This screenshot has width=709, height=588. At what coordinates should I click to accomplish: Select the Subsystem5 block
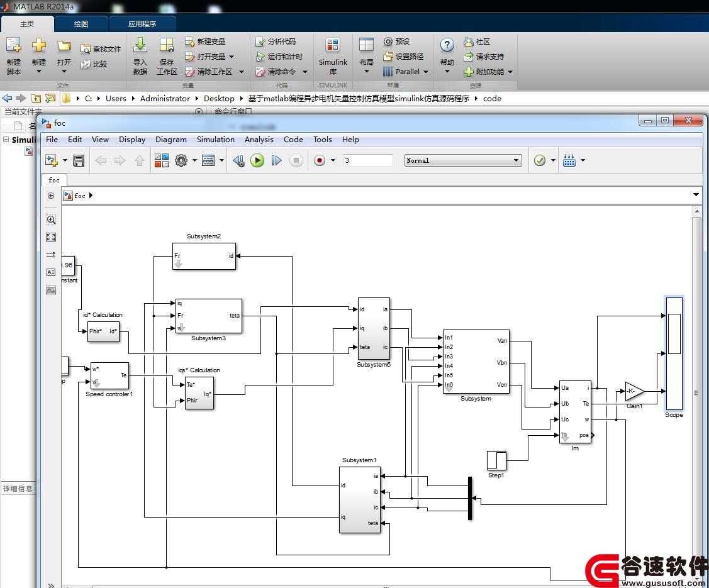click(x=374, y=328)
